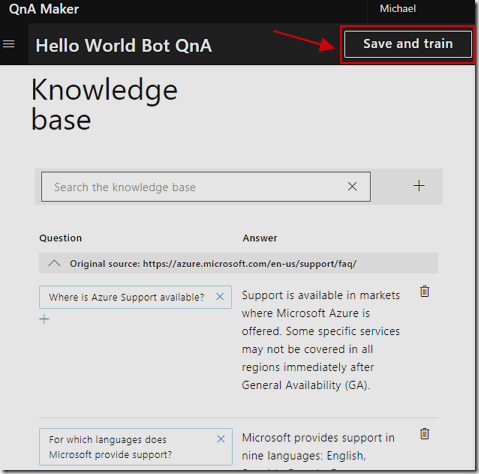479x474 pixels.
Task: Click the Knowledge base heading
Action: [104, 104]
